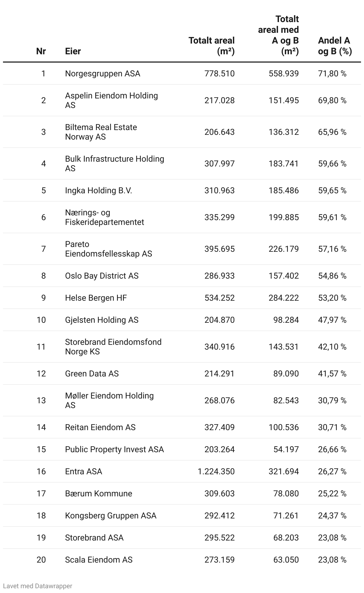The height and width of the screenshot is (593, 364).
Task: Click the "Totalt areal (m²)" column header
Action: point(212,46)
